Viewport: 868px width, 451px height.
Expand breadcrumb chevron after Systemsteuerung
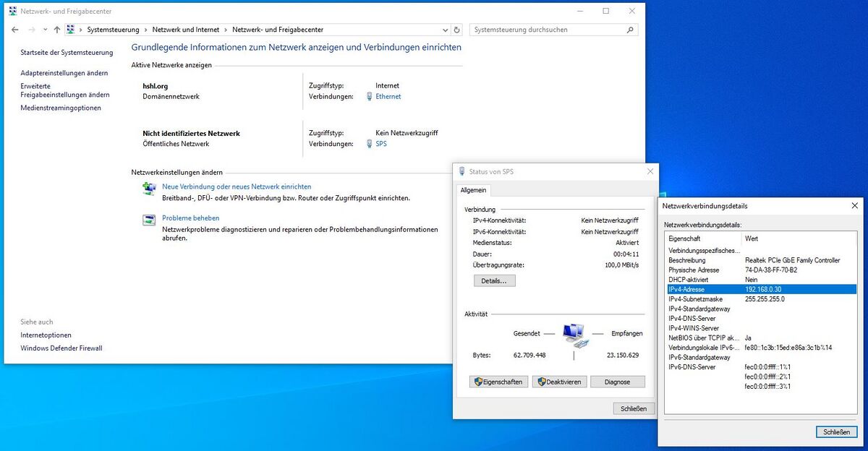(x=145, y=30)
